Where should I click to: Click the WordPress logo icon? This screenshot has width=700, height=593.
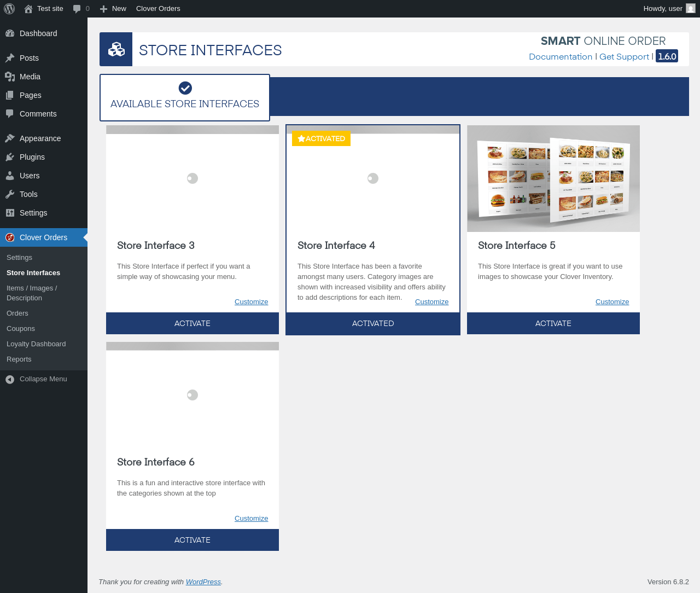(x=9, y=9)
